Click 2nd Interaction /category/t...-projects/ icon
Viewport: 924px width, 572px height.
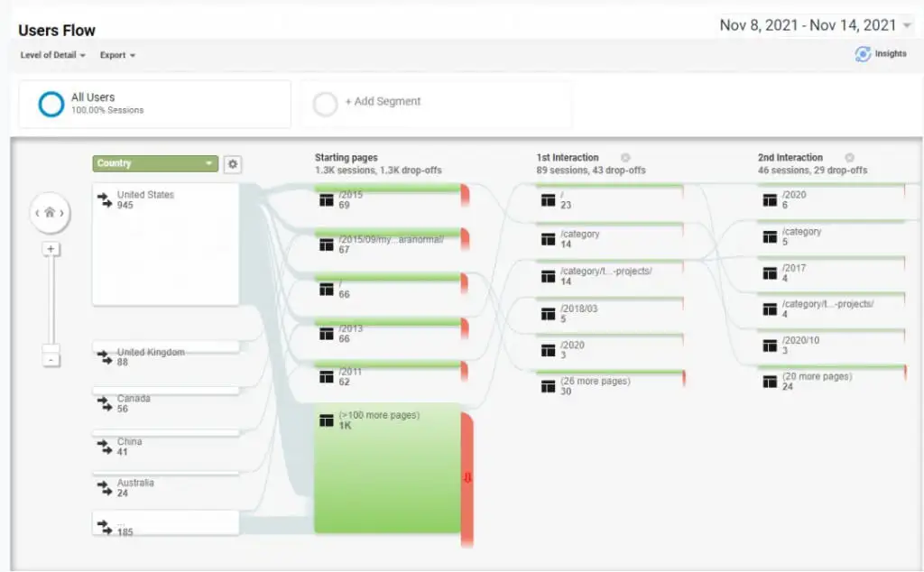770,309
